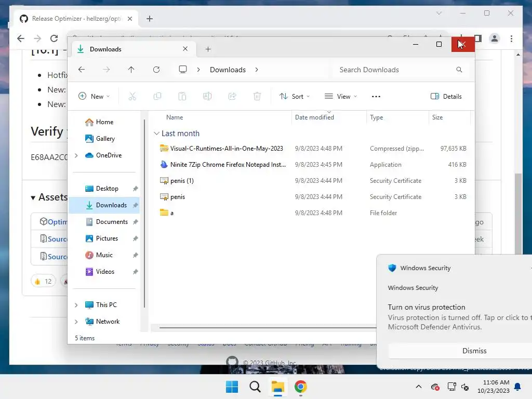The image size is (532, 399).
Task: Go back in Chrome browser
Action: pyautogui.click(x=21, y=38)
